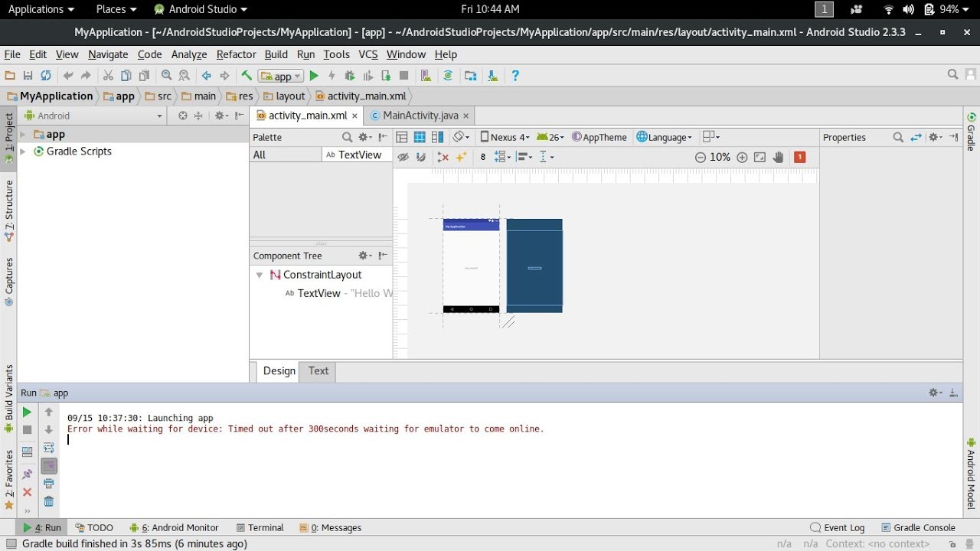This screenshot has width=980, height=551.
Task: Click Clear All Constraints icon
Action: coord(443,157)
